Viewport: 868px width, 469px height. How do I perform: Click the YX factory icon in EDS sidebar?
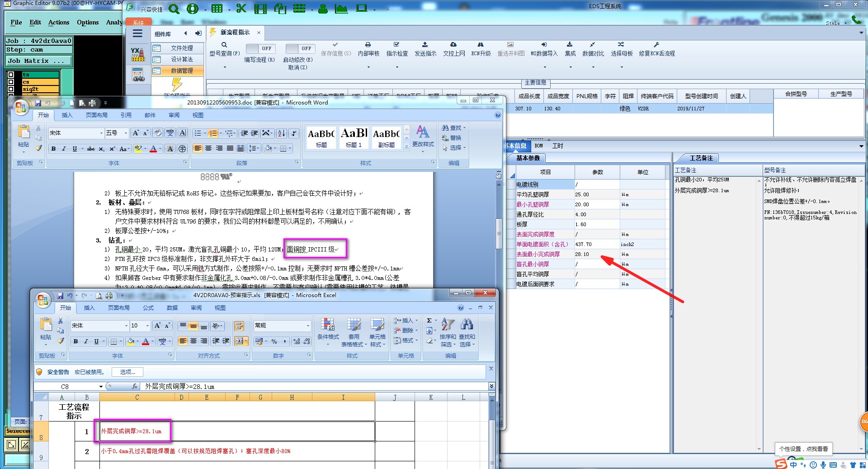138,55
